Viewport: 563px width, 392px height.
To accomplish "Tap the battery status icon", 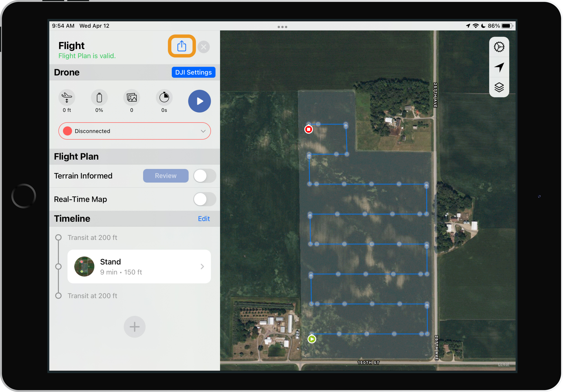I will tap(507, 26).
